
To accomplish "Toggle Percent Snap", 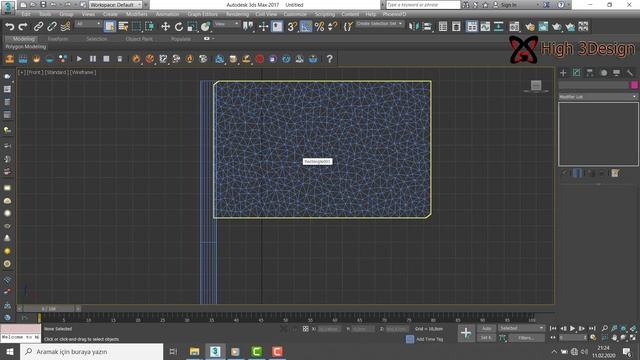I will [319, 27].
